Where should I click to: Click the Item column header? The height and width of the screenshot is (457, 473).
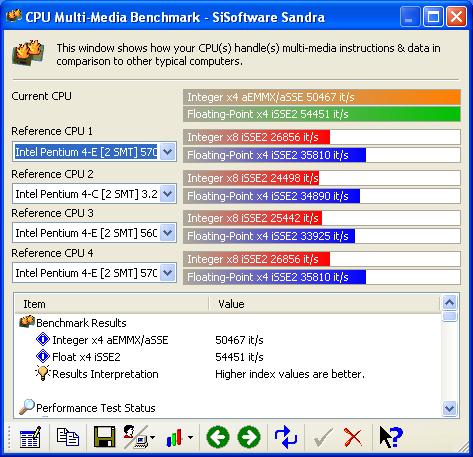click(112, 304)
